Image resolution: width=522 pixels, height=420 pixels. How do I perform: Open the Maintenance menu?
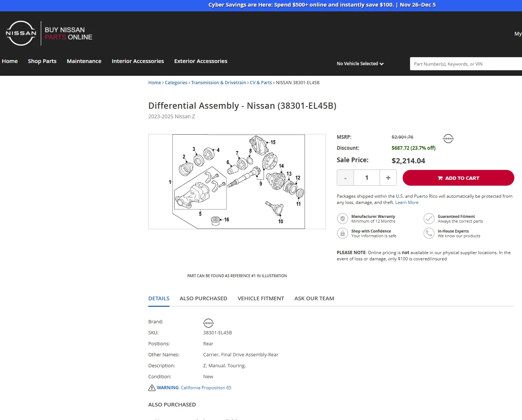click(84, 61)
